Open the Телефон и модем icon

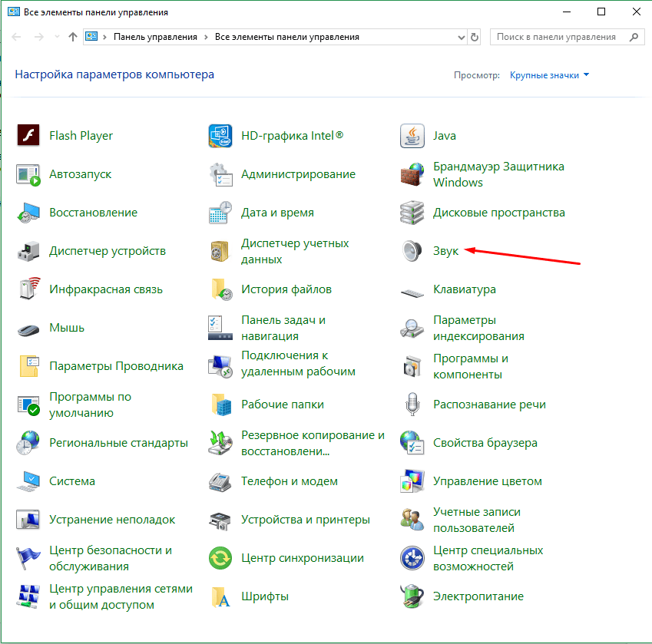tap(220, 482)
